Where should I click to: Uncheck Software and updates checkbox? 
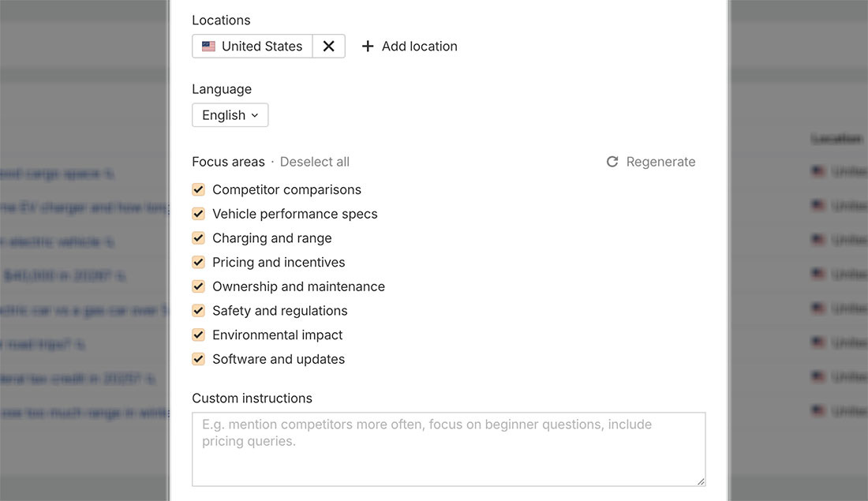(199, 359)
